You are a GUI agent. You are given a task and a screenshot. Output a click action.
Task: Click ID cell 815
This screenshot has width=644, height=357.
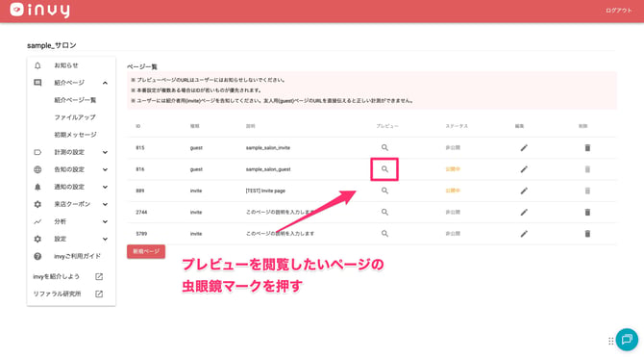[x=140, y=147]
